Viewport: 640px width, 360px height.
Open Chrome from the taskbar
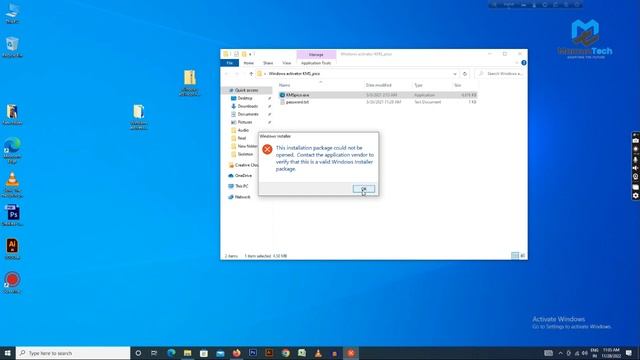point(285,353)
